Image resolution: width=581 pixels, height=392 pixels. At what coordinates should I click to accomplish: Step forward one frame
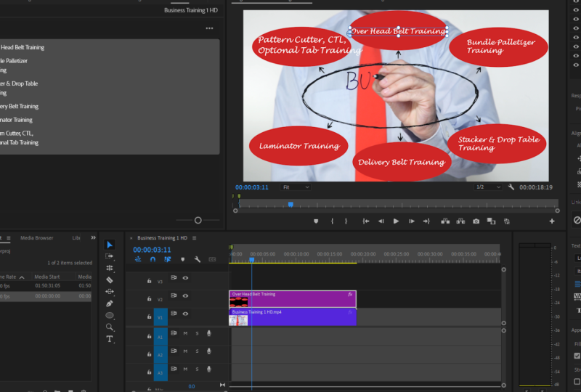[x=412, y=221]
